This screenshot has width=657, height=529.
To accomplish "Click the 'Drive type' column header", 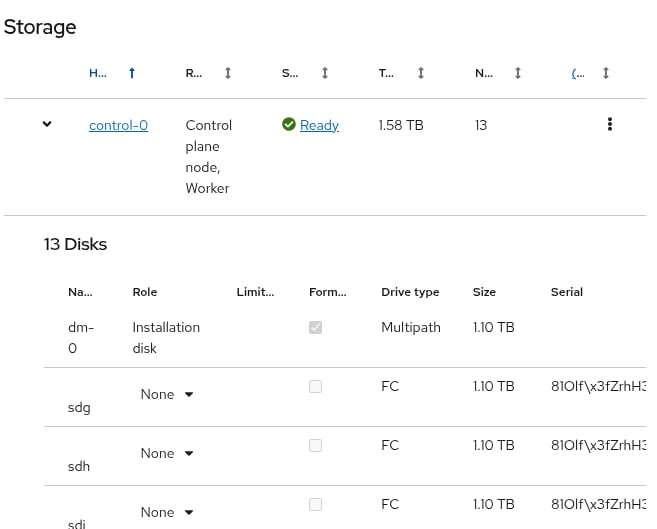I will coord(410,292).
